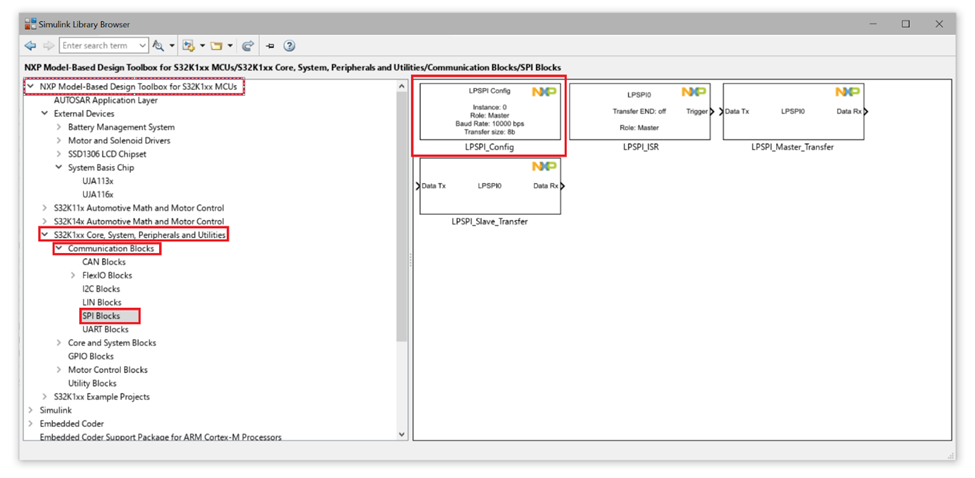Select the LPSPI_ISR block
The width and height of the screenshot is (975, 478).
click(x=639, y=112)
